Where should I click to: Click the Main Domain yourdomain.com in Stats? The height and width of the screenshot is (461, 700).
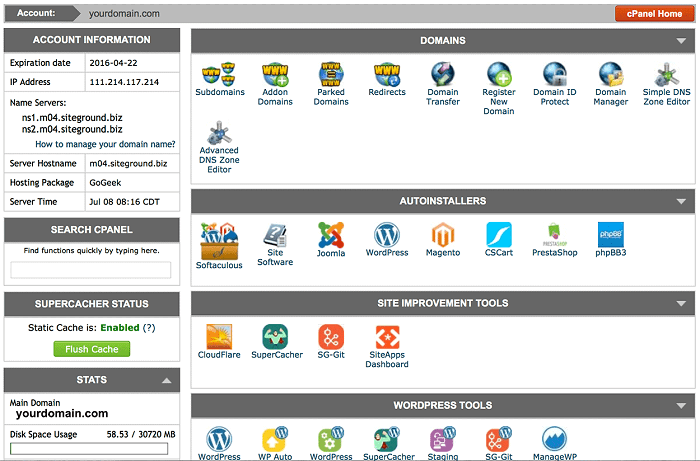62,413
